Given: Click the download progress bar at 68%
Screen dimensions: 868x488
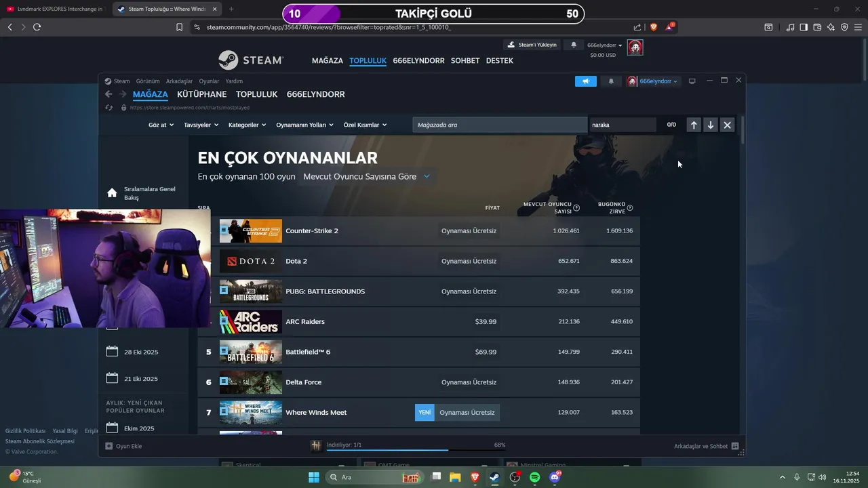Looking at the screenshot, I should [x=416, y=449].
